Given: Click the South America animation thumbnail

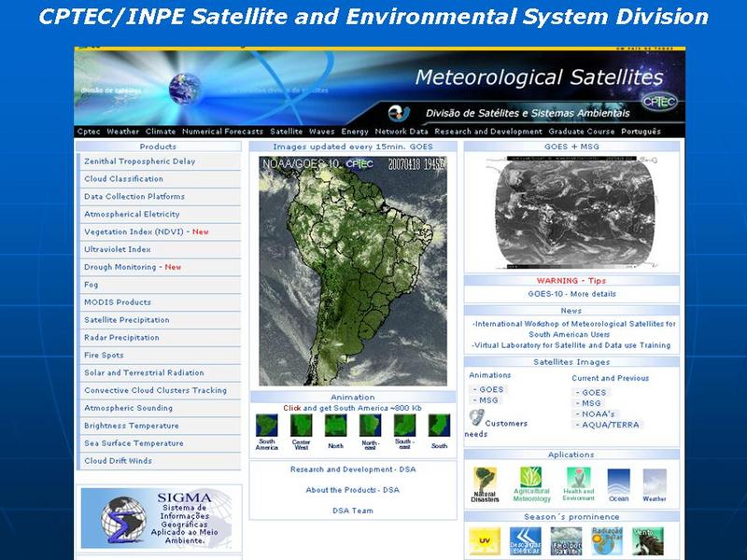Looking at the screenshot, I should (x=267, y=426).
